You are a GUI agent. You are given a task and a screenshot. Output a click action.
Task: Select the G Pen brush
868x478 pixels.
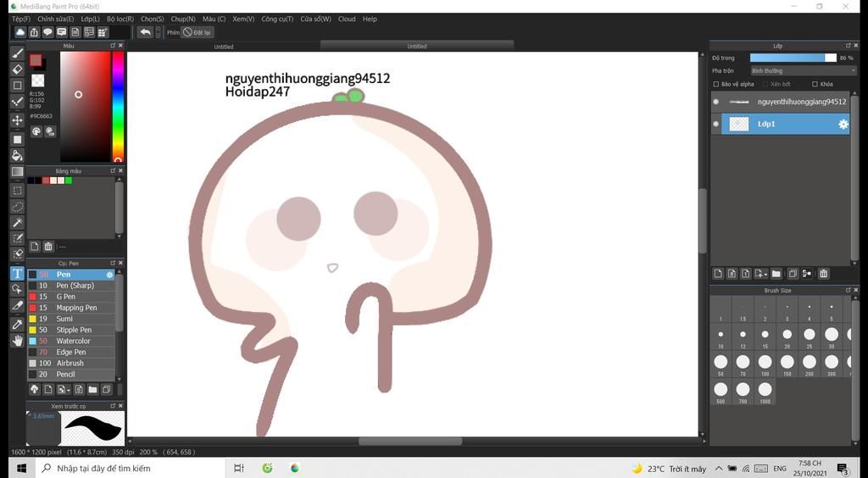[71, 297]
